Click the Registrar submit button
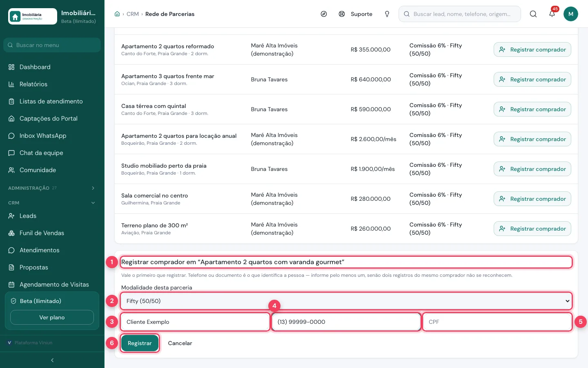Screen dimensions: 588x368 (x=140, y=343)
